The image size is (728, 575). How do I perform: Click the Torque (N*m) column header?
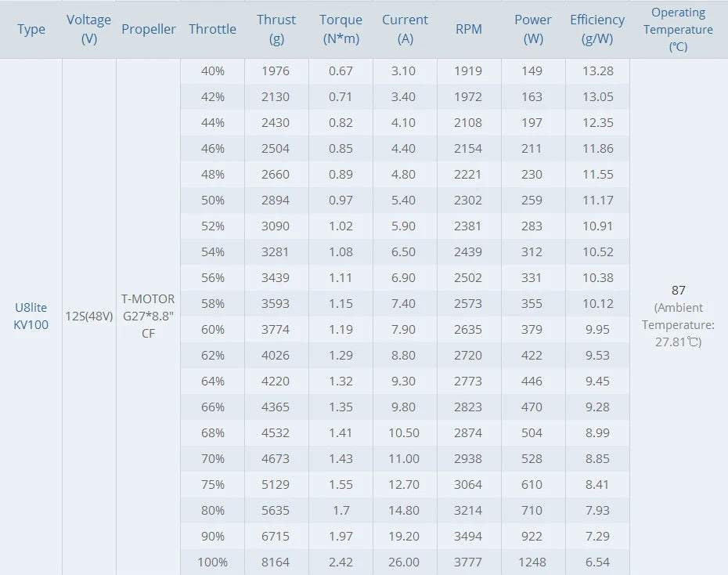pyautogui.click(x=341, y=29)
